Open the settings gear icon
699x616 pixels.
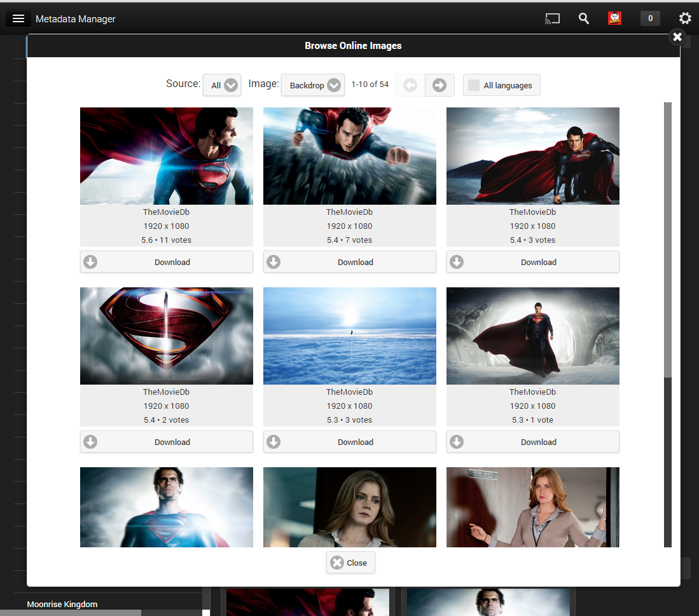click(x=685, y=18)
